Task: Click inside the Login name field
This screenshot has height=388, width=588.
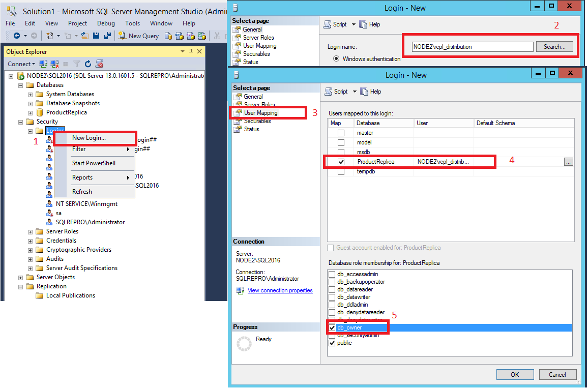Action: 471,46
